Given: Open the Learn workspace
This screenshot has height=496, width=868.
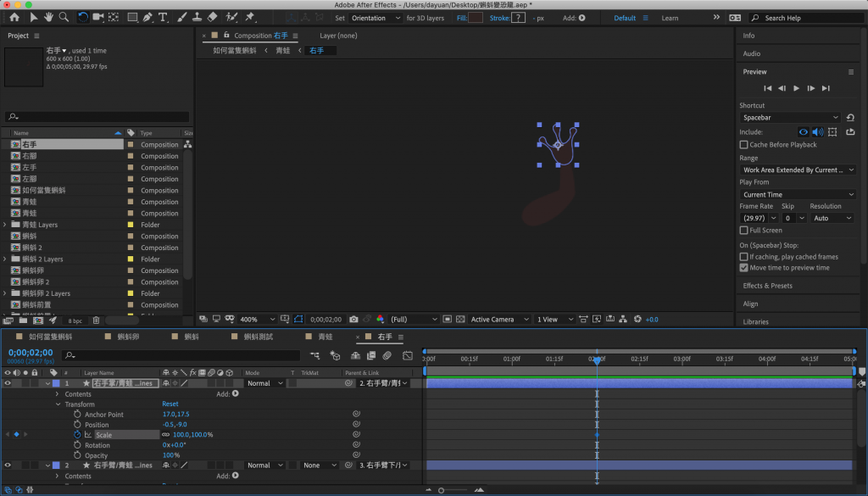Looking at the screenshot, I should click(670, 18).
